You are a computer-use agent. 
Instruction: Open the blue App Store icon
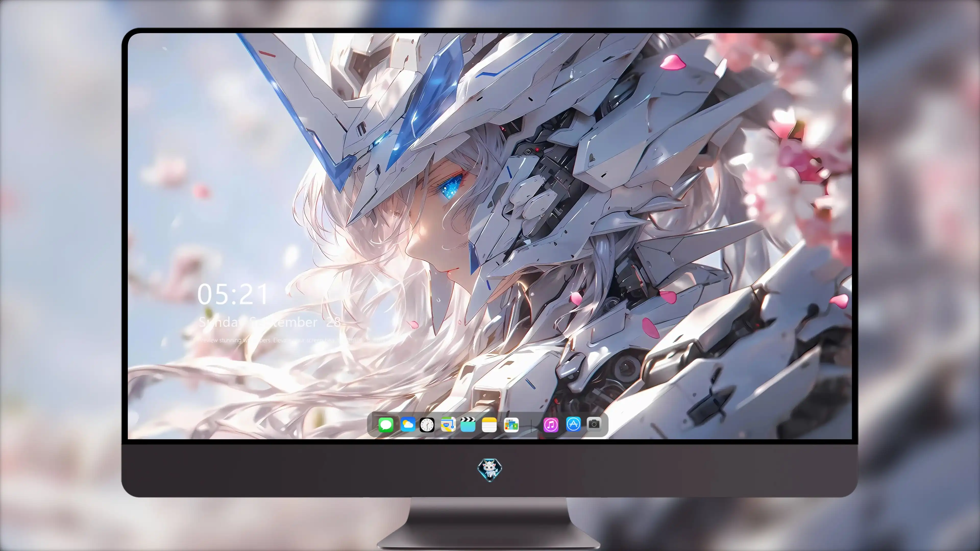click(573, 424)
